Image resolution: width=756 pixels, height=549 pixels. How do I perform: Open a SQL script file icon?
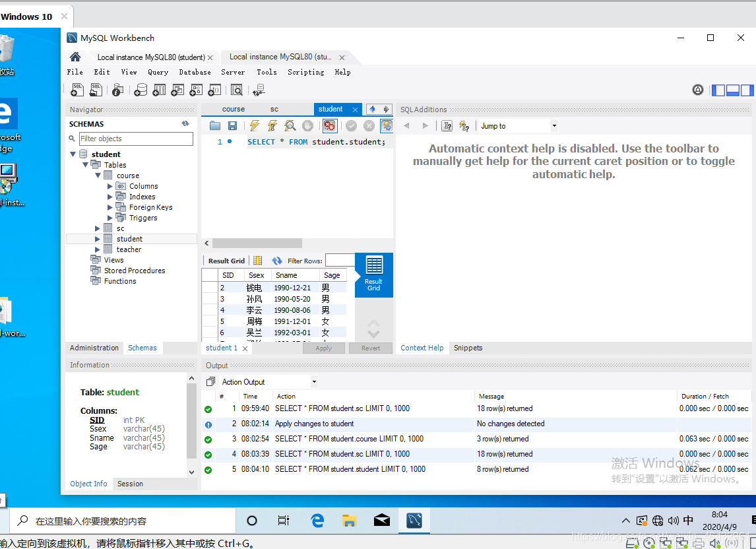coord(96,90)
